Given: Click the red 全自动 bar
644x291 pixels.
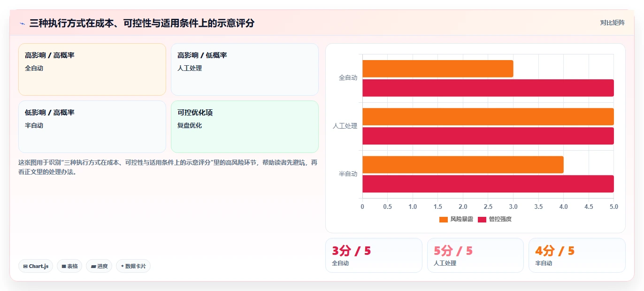Looking at the screenshot, I should [488, 88].
